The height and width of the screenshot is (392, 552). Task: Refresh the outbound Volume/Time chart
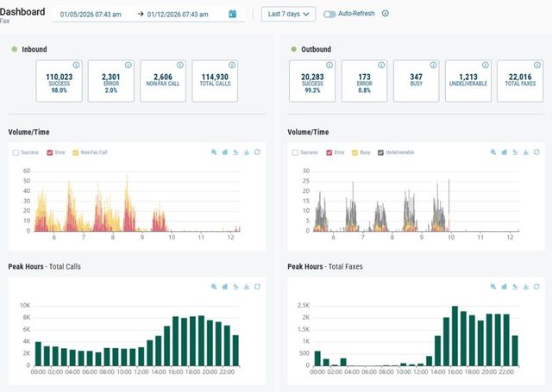[x=536, y=152]
